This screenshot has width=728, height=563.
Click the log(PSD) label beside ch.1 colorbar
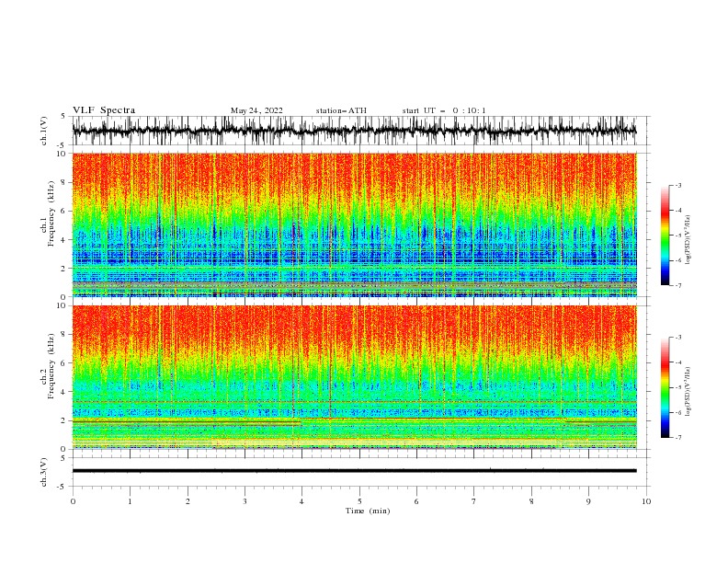tap(688, 240)
